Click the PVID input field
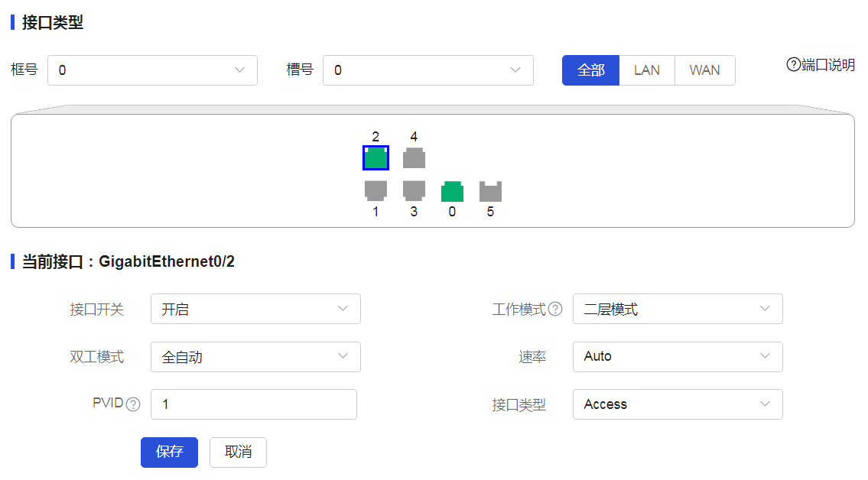The height and width of the screenshot is (480, 868). [x=253, y=404]
